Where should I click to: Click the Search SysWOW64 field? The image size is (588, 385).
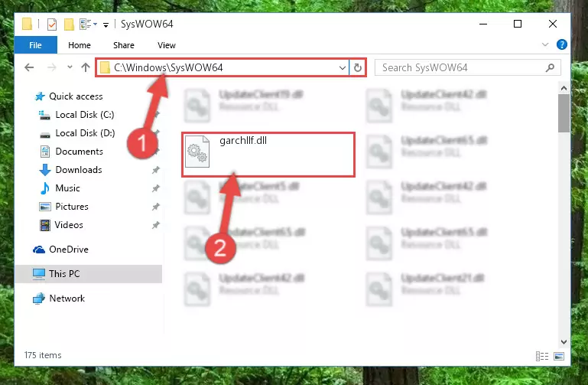click(x=468, y=68)
